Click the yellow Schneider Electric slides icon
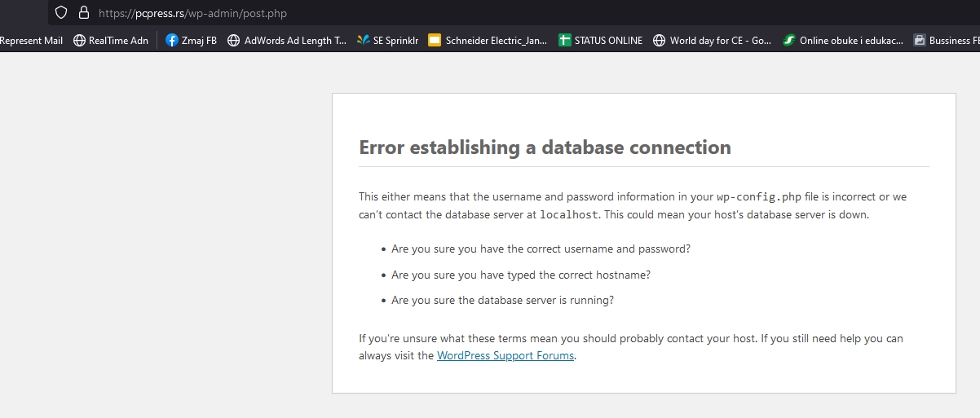 pyautogui.click(x=435, y=40)
